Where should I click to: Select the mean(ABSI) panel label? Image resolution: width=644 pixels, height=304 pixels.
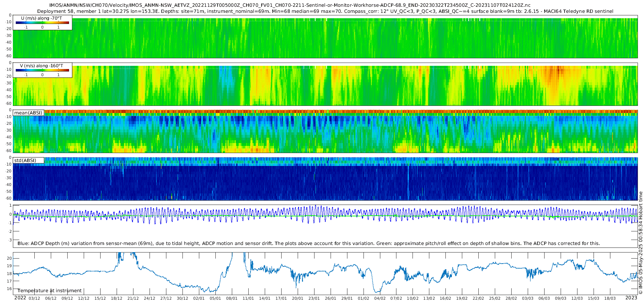(x=28, y=113)
